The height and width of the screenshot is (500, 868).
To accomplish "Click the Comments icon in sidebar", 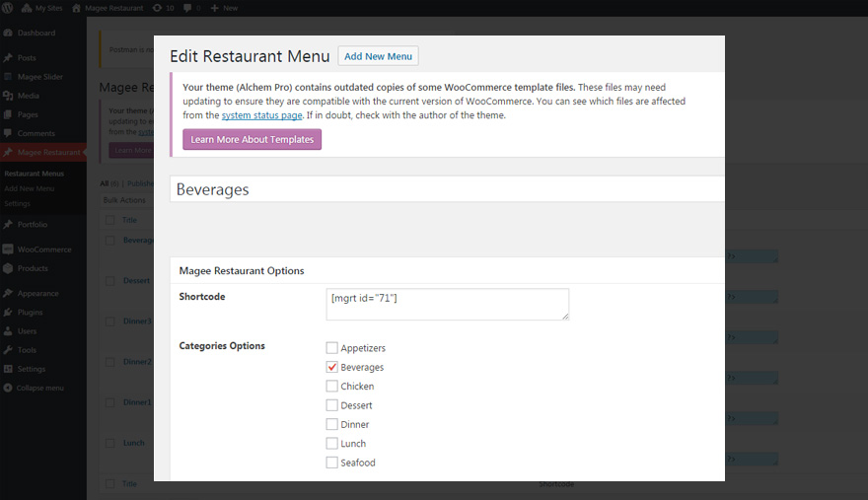I will (8, 133).
